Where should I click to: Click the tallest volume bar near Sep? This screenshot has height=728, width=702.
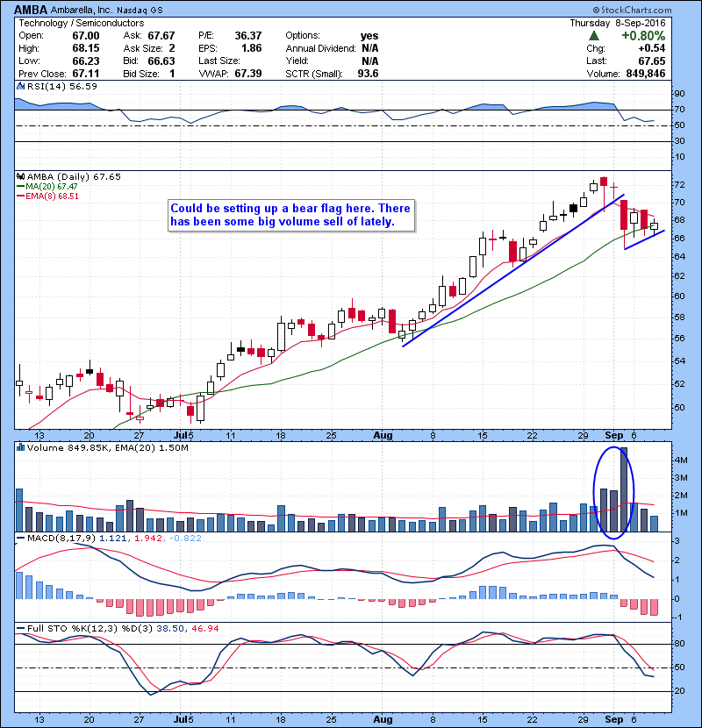(x=624, y=489)
